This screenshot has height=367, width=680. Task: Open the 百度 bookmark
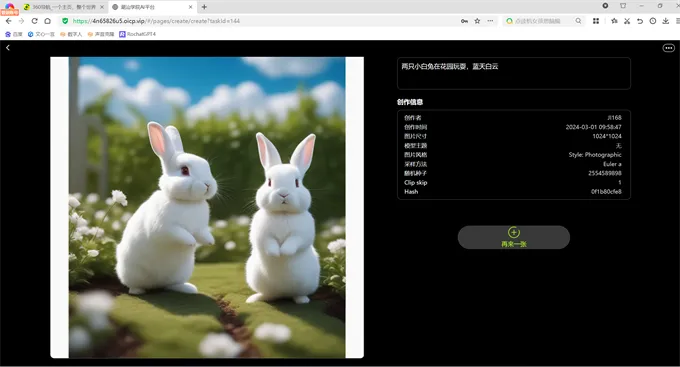click(x=14, y=34)
